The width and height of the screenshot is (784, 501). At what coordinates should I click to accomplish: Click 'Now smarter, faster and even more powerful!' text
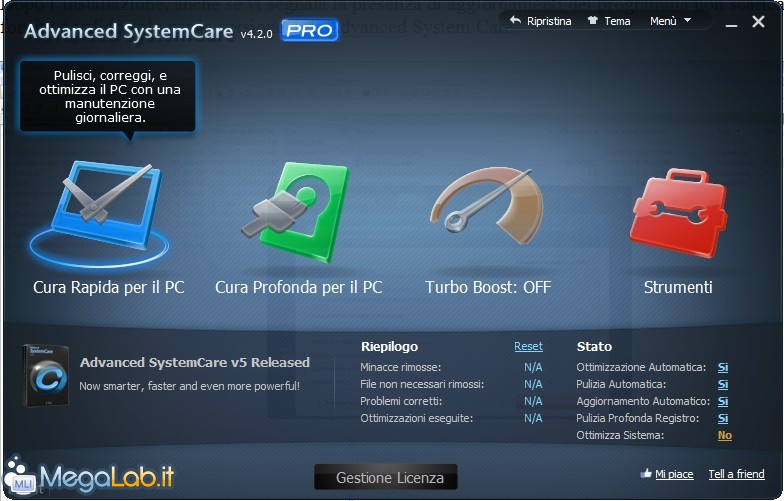190,386
